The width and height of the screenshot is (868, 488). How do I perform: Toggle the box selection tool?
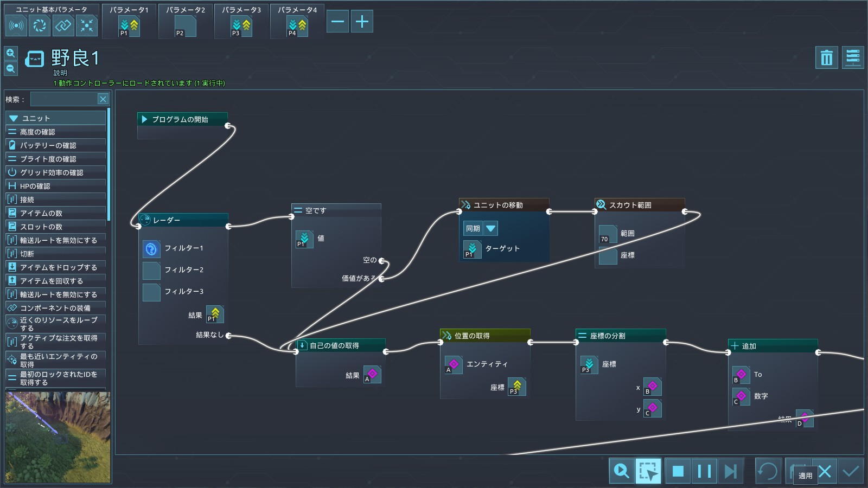tap(648, 471)
